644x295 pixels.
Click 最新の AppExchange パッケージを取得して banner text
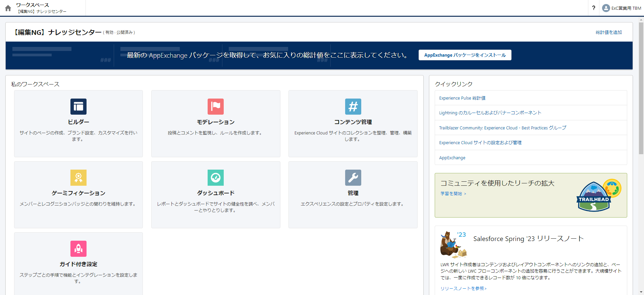pyautogui.click(x=268, y=55)
